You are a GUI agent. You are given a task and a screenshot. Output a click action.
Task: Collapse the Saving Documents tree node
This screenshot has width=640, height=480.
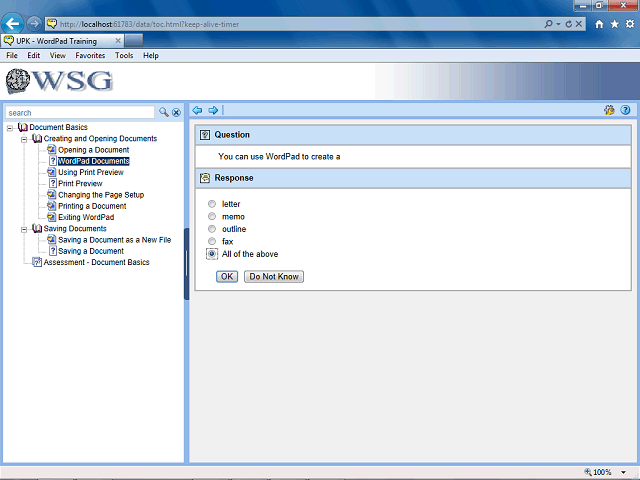click(24, 229)
